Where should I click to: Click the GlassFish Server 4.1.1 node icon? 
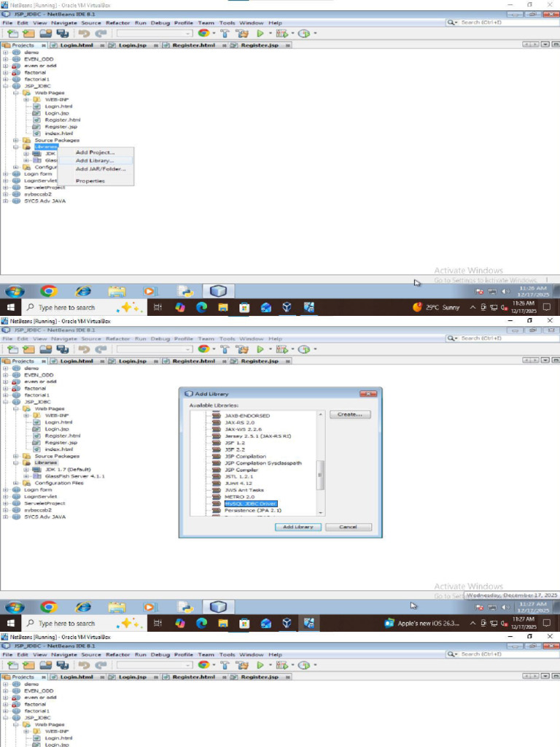click(36, 476)
